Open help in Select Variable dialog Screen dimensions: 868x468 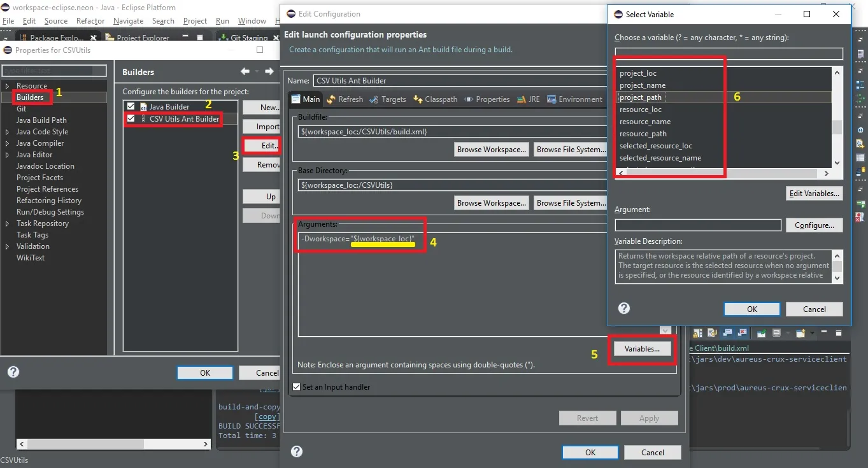pos(624,308)
